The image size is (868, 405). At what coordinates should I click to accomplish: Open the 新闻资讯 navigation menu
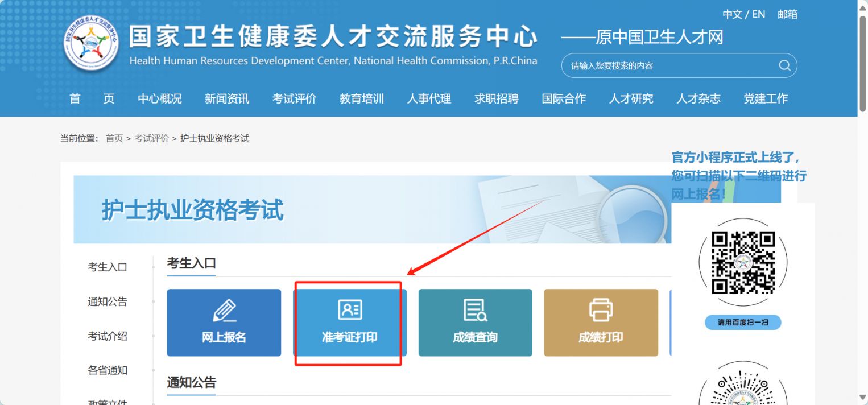227,98
